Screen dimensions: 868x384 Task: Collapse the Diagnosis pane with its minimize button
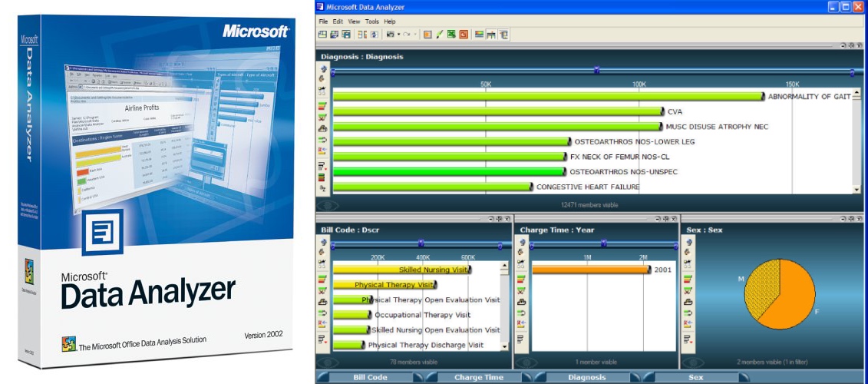[843, 47]
